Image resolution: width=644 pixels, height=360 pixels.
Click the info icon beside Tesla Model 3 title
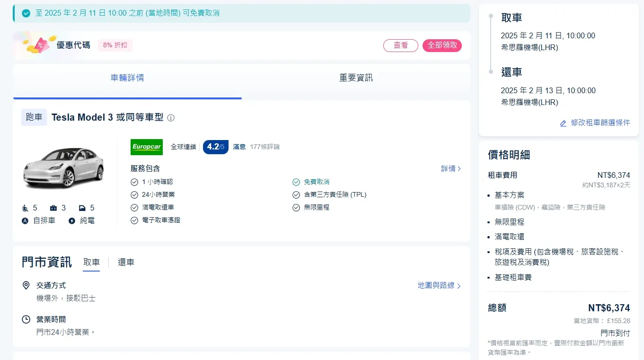[x=171, y=118]
